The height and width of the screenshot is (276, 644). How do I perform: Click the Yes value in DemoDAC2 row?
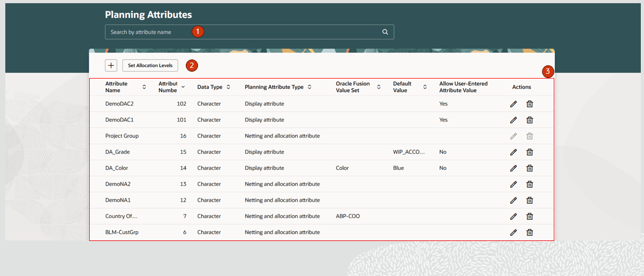[x=443, y=104]
